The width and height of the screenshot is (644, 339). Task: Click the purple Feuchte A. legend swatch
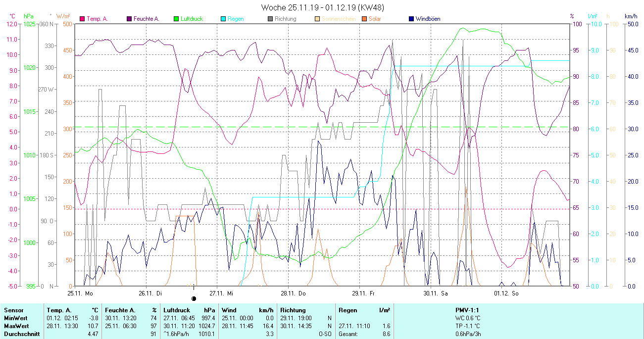(x=130, y=19)
